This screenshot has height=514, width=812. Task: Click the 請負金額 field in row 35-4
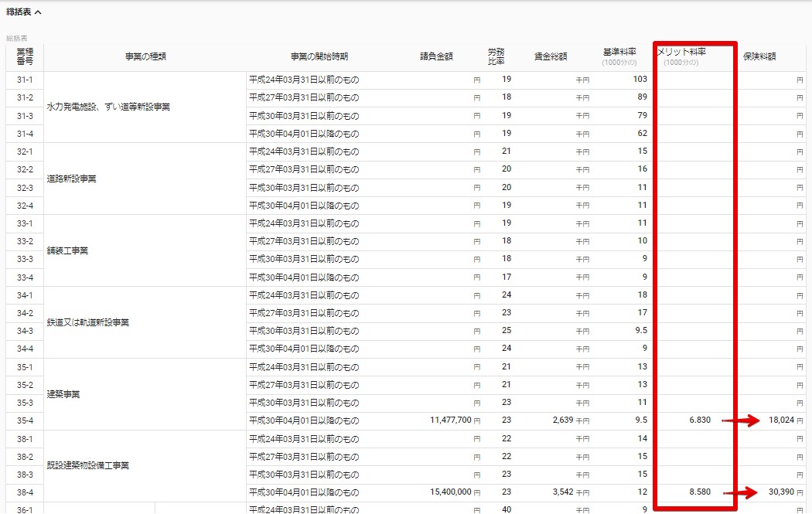point(451,420)
